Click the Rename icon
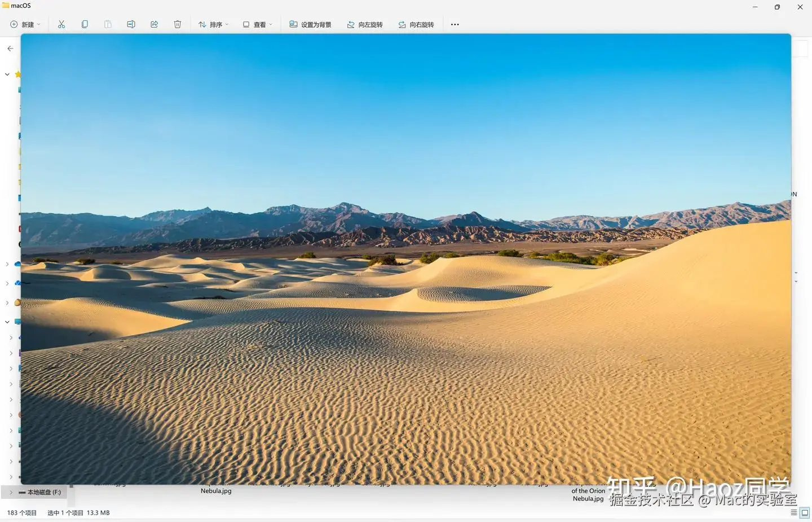 coord(131,24)
